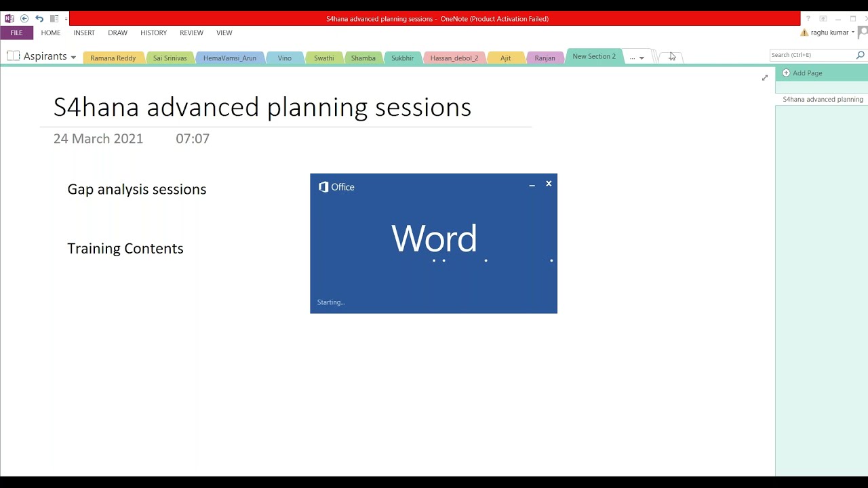Switch to the HOME ribbon tab

(51, 33)
